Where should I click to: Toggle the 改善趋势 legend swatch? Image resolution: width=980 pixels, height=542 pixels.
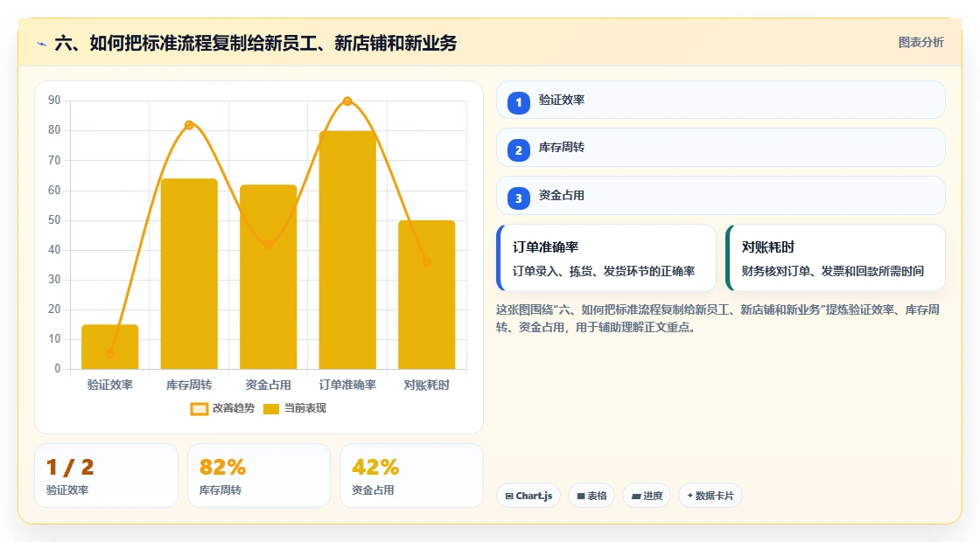pyautogui.click(x=199, y=408)
